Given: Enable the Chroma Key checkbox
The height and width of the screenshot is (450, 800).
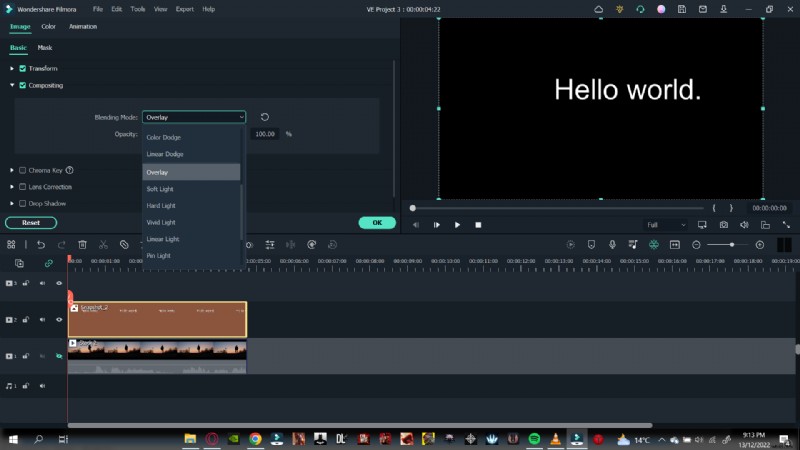Looking at the screenshot, I should [x=22, y=170].
